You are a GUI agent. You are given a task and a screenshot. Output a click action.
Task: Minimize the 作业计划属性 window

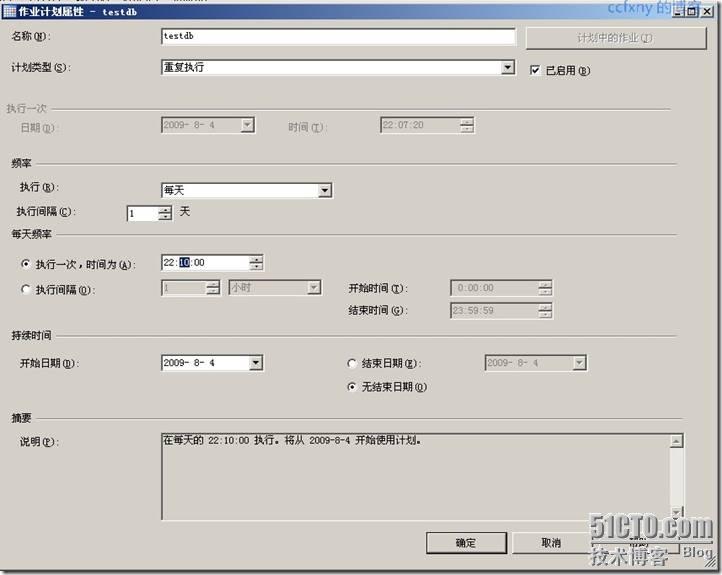[x=677, y=12]
